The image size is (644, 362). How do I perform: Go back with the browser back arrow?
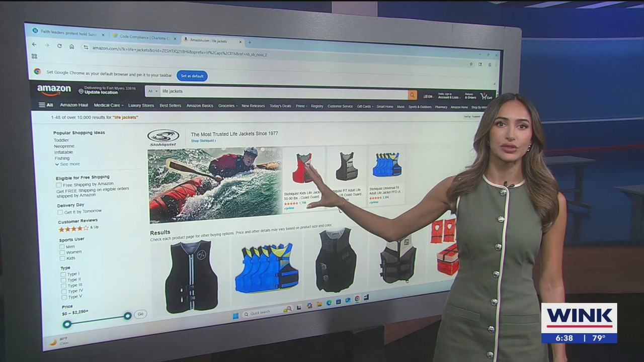pyautogui.click(x=34, y=44)
